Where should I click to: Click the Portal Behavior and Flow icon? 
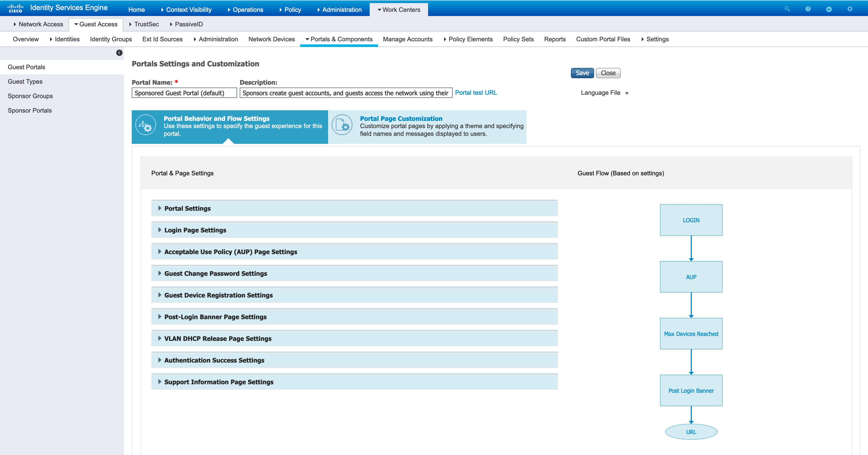tap(145, 125)
